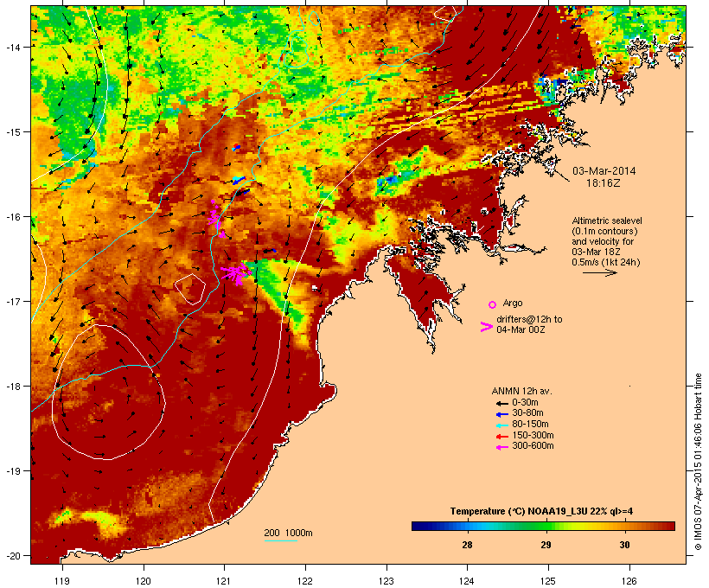Screen dimensions: 709x588
Task: Click the time label 18:16Z
Action: click(x=604, y=183)
